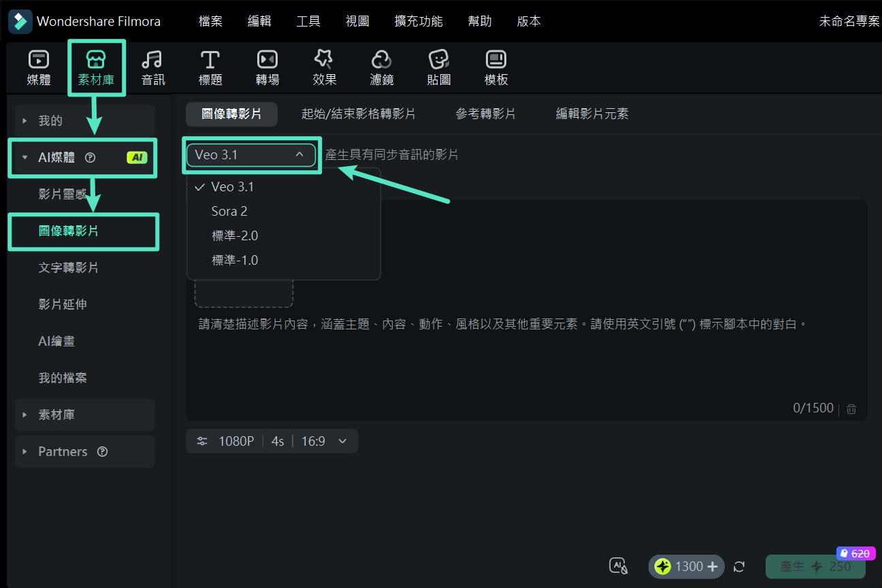Click the 產生 generate button

(x=815, y=566)
